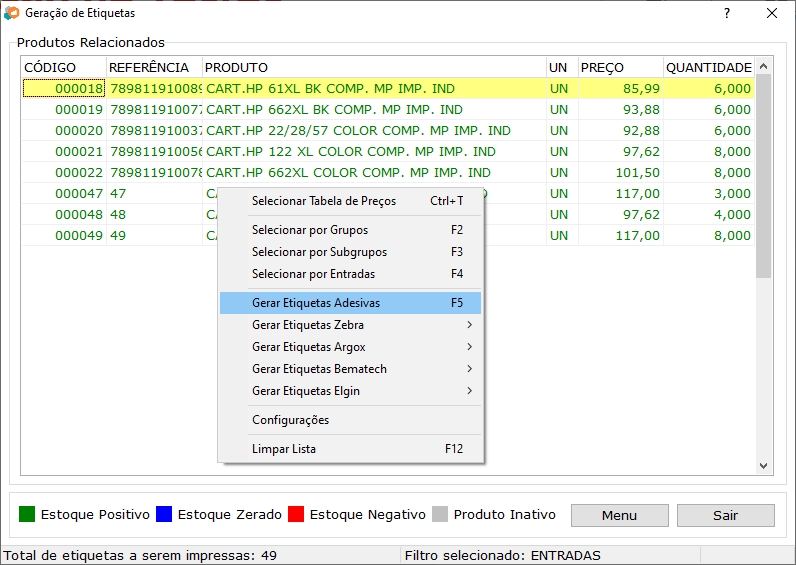Click the scrollbar down arrow

tap(764, 466)
